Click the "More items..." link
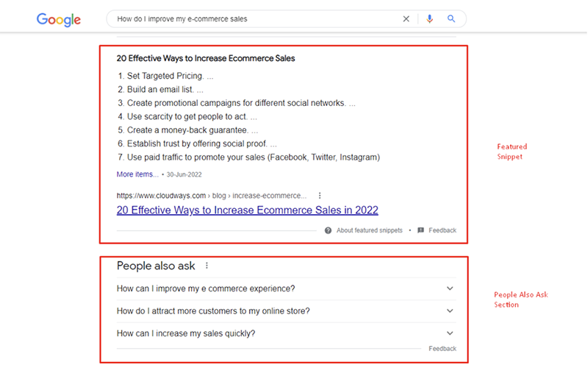 (x=137, y=174)
